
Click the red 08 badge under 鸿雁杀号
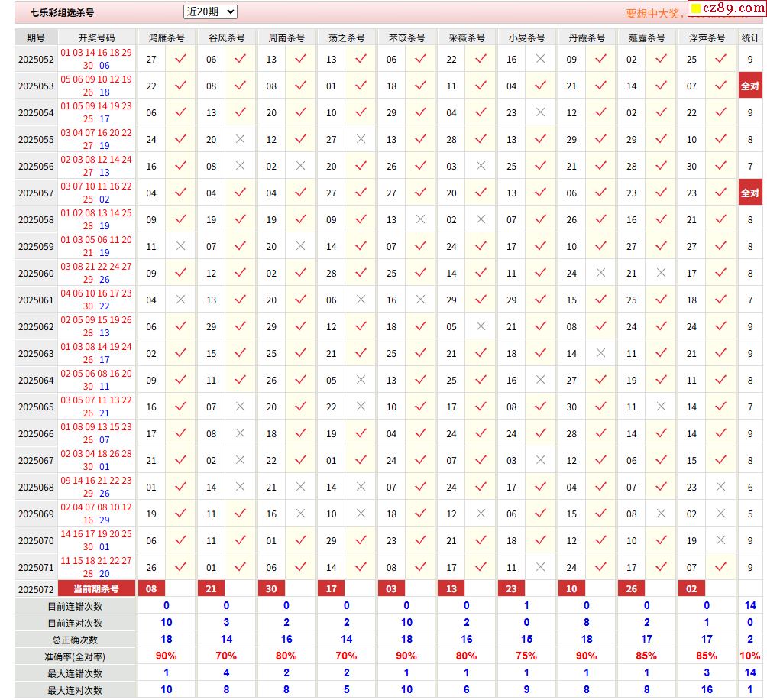pos(151,588)
